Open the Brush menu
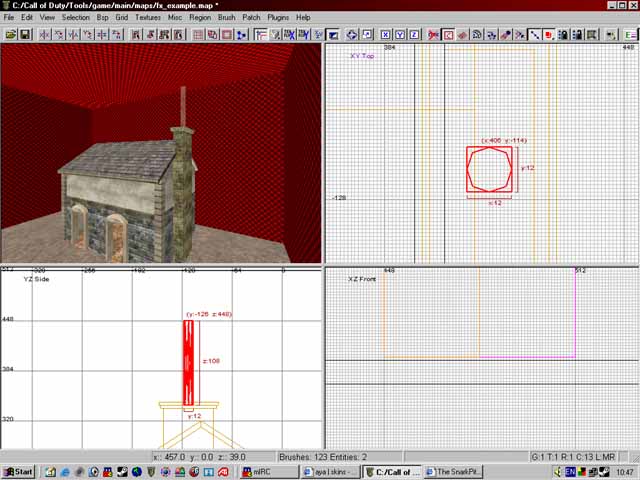The height and width of the screenshot is (480, 640). [x=226, y=17]
